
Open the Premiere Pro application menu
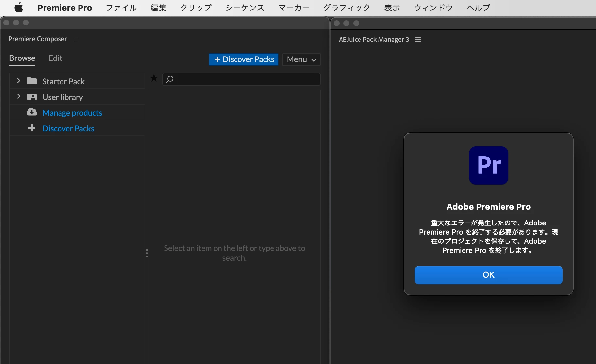click(64, 8)
